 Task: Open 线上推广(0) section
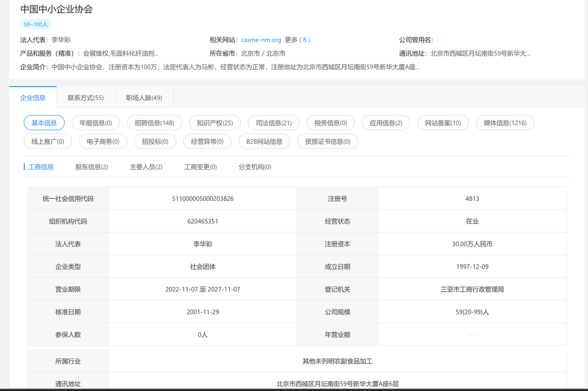pyautogui.click(x=48, y=142)
